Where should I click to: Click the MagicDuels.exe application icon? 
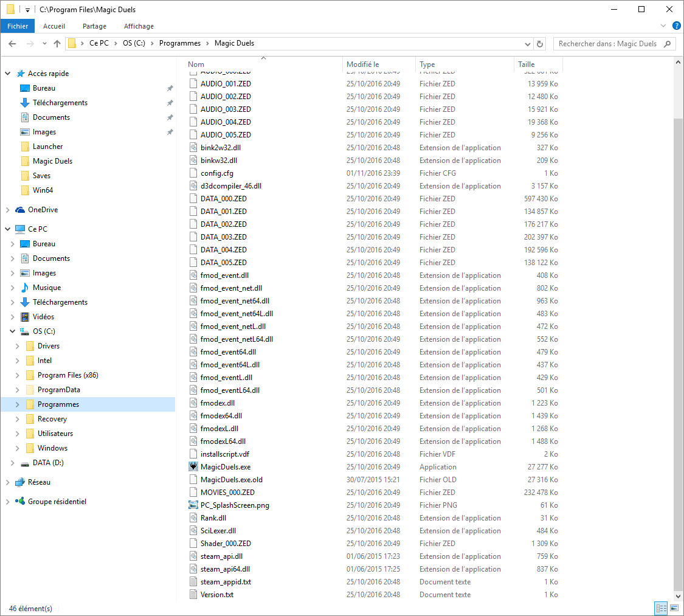(x=193, y=467)
